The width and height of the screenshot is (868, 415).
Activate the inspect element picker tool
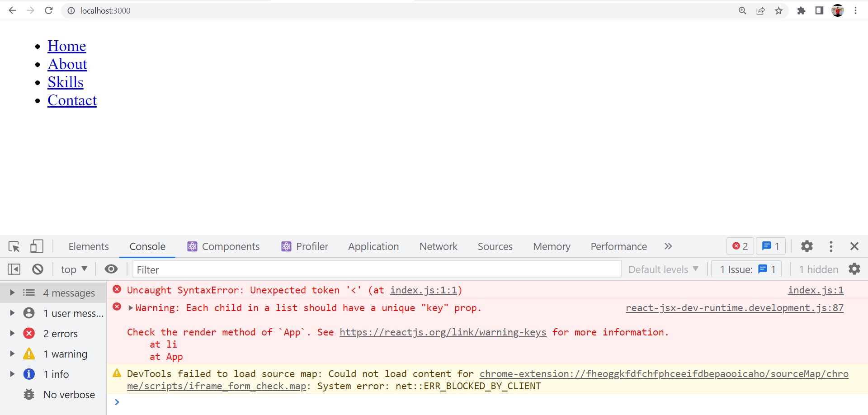[x=14, y=246]
